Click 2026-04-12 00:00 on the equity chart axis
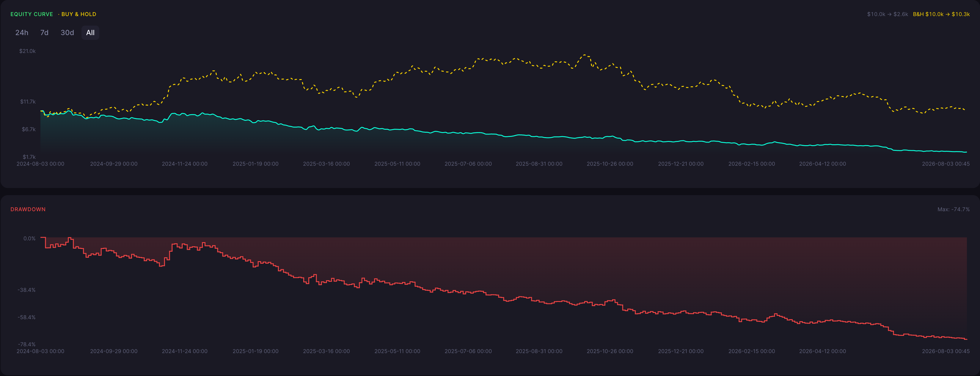The image size is (980, 376). pyautogui.click(x=822, y=164)
